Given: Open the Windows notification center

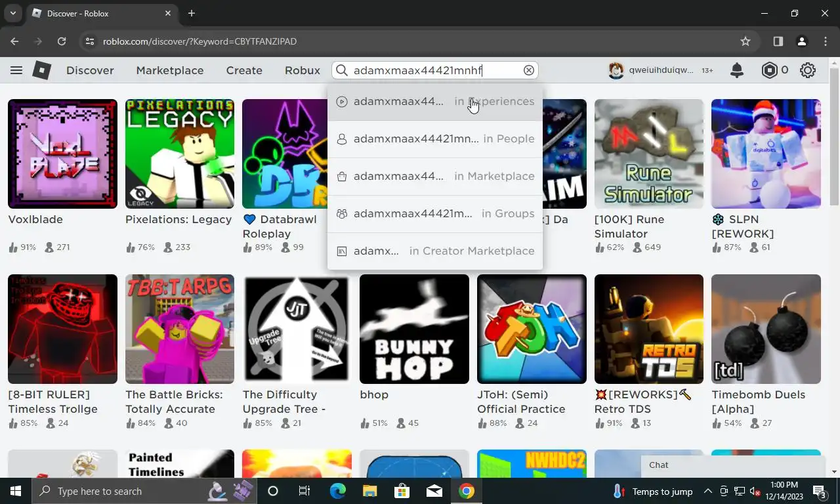Looking at the screenshot, I should click(x=819, y=491).
